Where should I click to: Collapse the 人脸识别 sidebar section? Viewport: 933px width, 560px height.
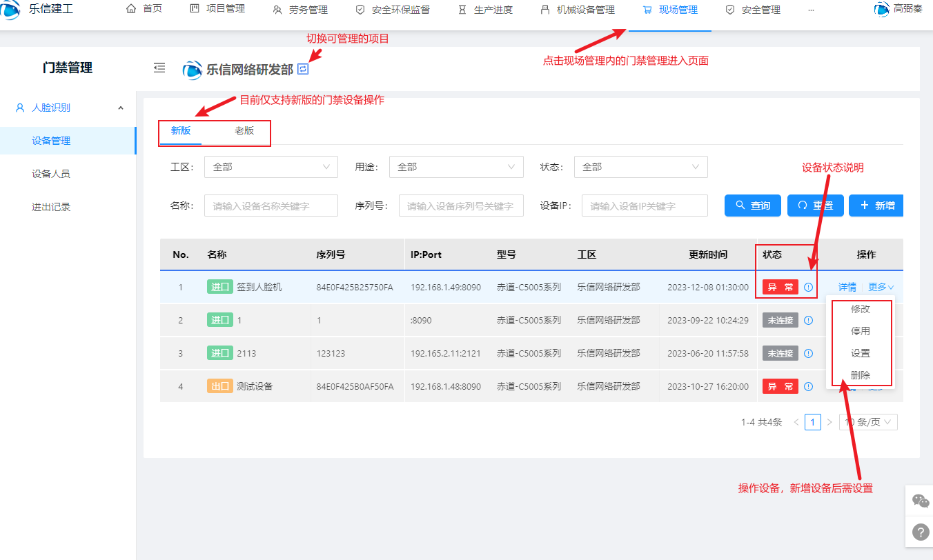(121, 108)
